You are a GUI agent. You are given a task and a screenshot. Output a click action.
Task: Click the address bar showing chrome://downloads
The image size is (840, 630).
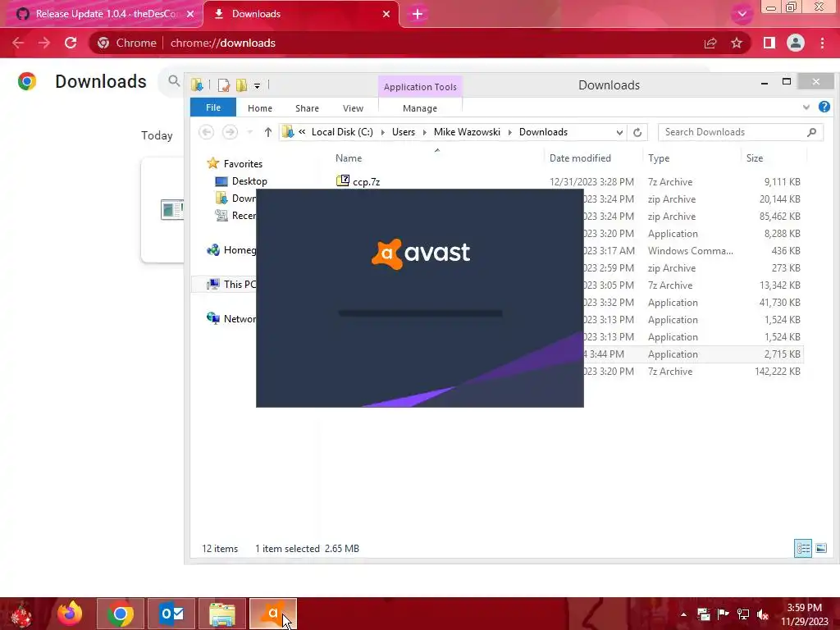click(223, 43)
